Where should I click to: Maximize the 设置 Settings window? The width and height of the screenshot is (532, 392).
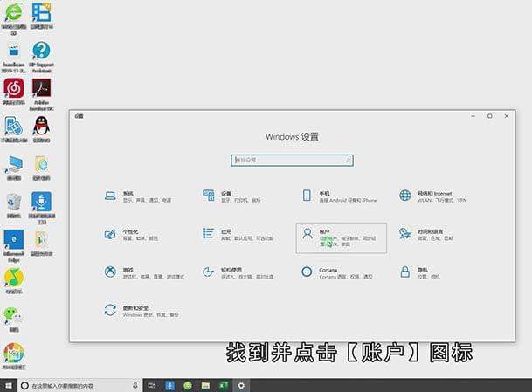point(489,116)
